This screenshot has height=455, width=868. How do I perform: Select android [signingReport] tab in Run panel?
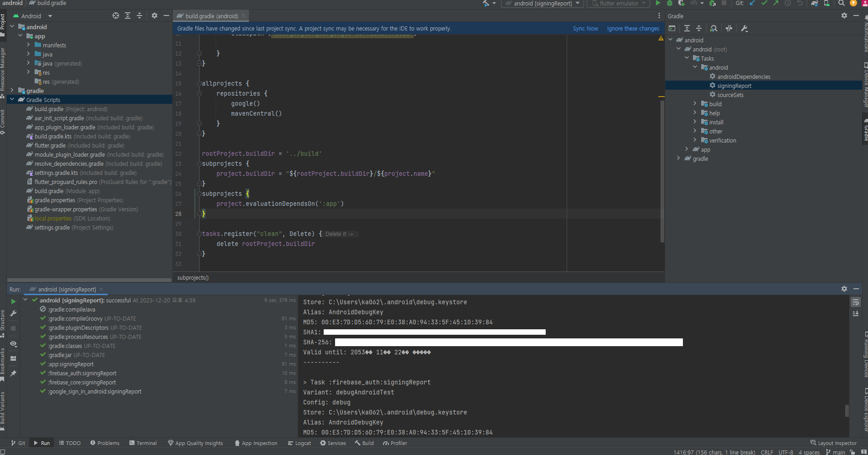(67, 289)
